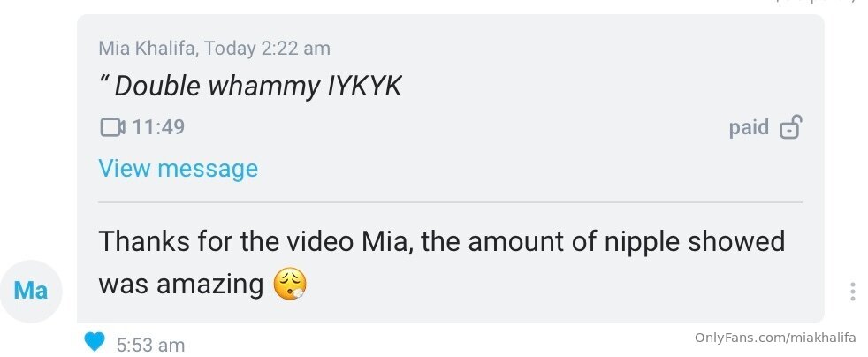Open the "Ma" user avatar

pyautogui.click(x=31, y=289)
